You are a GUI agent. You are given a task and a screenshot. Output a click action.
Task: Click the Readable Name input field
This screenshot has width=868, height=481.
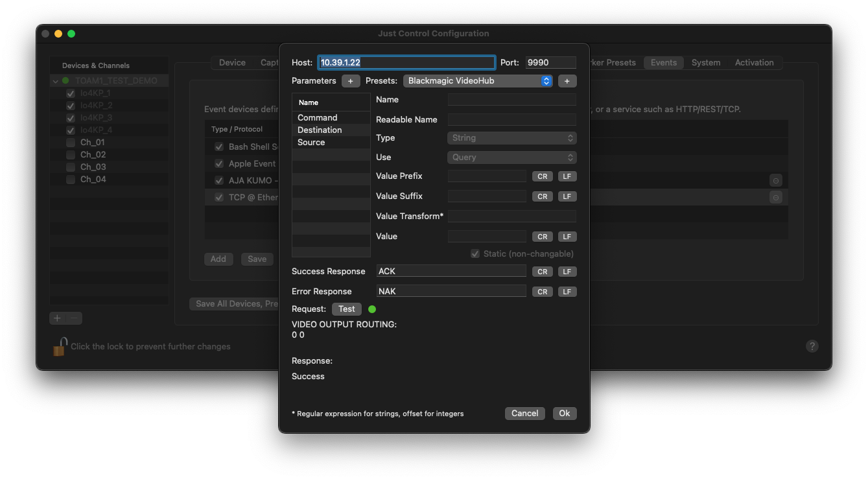pos(511,120)
